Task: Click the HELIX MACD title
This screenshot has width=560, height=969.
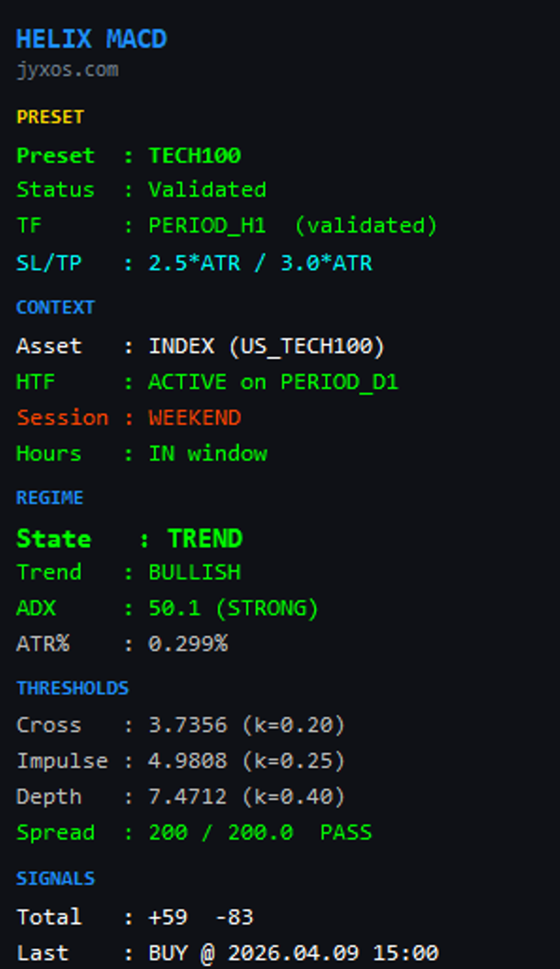Action: click(91, 39)
